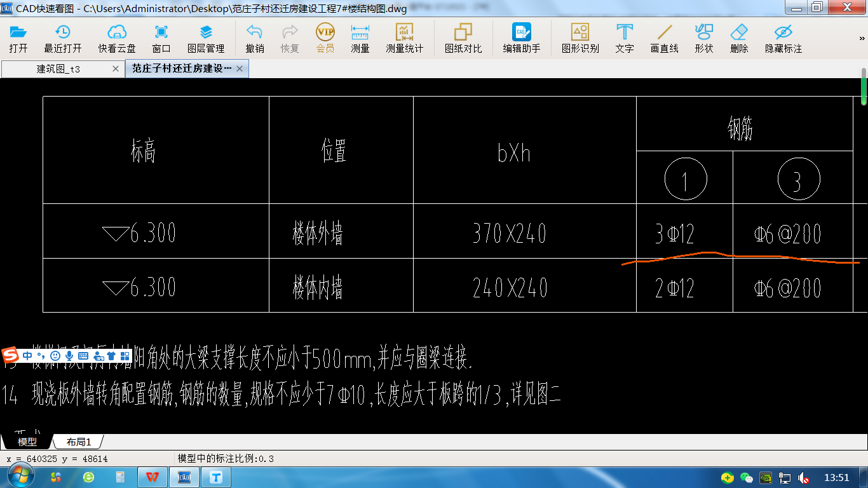Open the 360 browser in taskbar
The height and width of the screenshot is (488, 868).
pos(89,477)
